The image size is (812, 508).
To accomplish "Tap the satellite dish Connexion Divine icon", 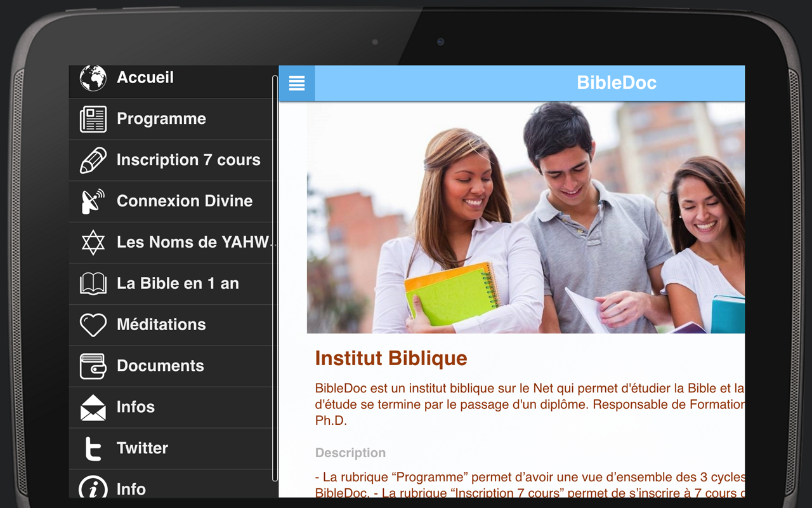I will click(x=93, y=201).
